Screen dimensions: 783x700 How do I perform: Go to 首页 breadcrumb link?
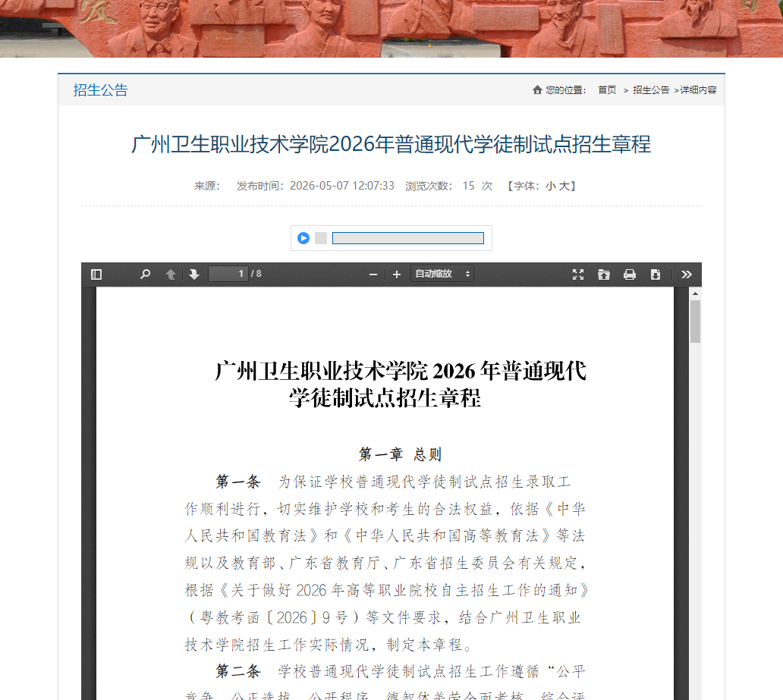click(x=607, y=90)
